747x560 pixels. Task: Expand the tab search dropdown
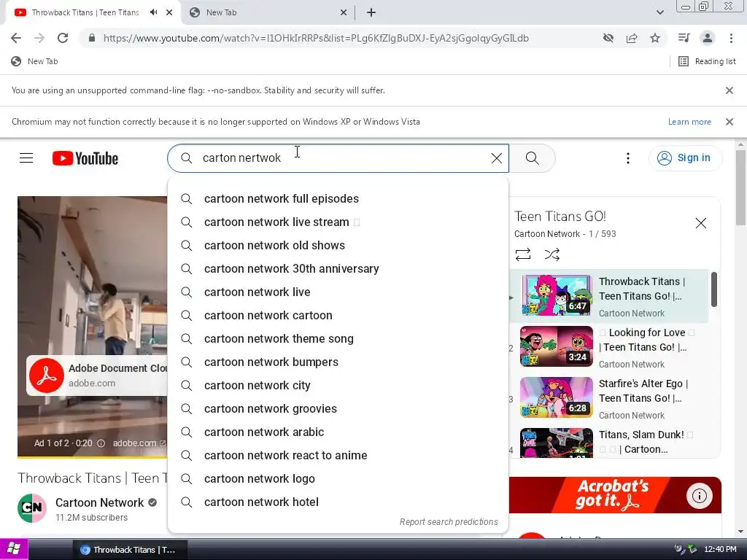[659, 12]
